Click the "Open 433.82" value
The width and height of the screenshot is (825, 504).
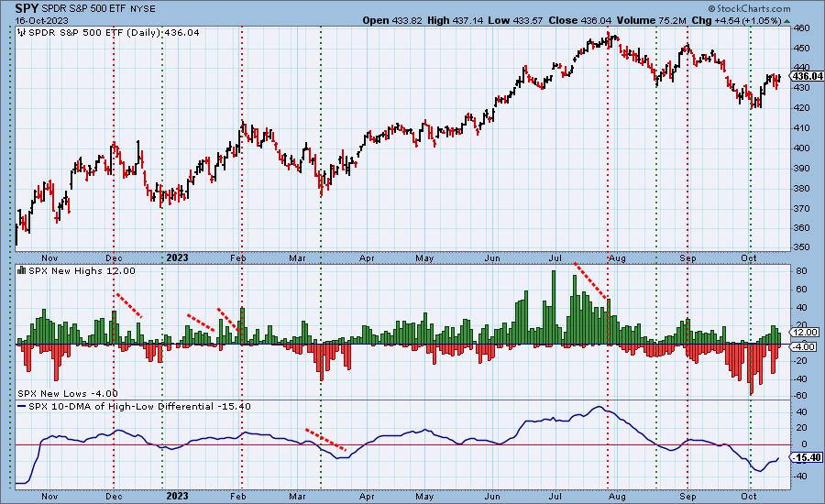[x=392, y=20]
